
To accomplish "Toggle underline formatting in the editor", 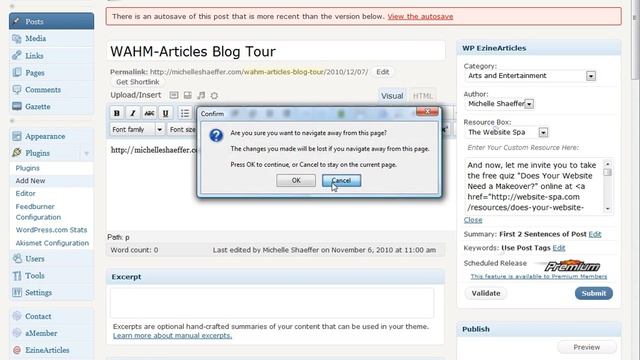I will click(165, 113).
